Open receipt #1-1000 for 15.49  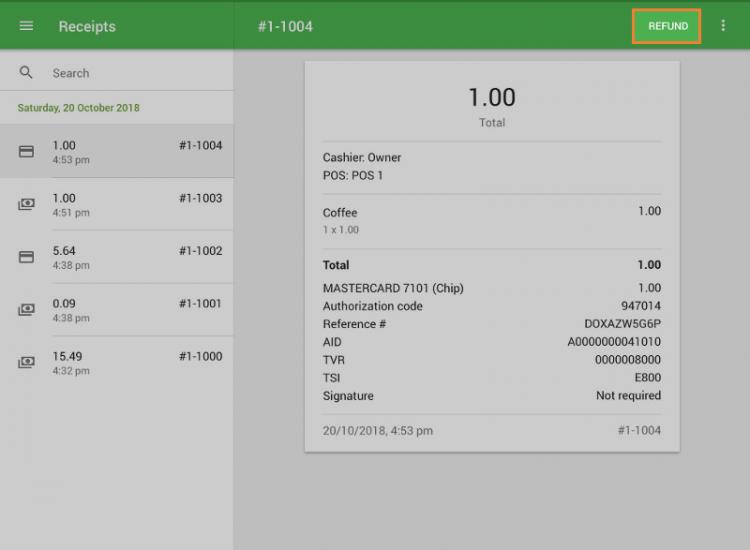[117, 362]
